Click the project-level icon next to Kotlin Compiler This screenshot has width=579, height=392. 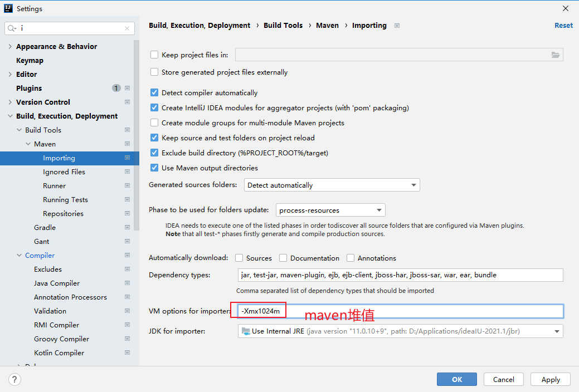click(128, 353)
